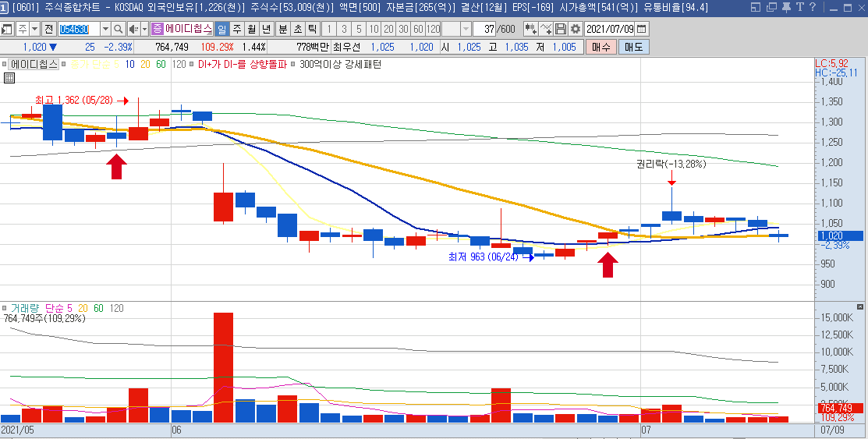Click the T font size icon

[800, 7]
